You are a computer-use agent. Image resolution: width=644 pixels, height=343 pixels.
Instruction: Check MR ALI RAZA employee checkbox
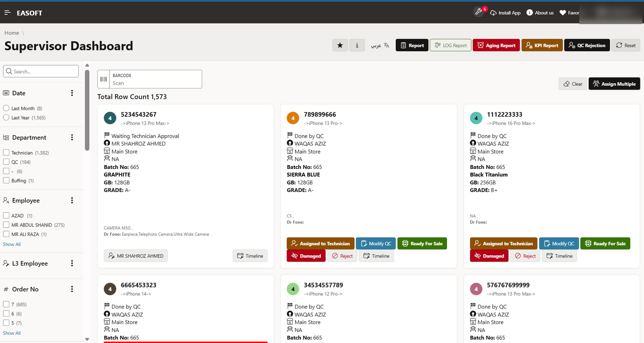6,234
